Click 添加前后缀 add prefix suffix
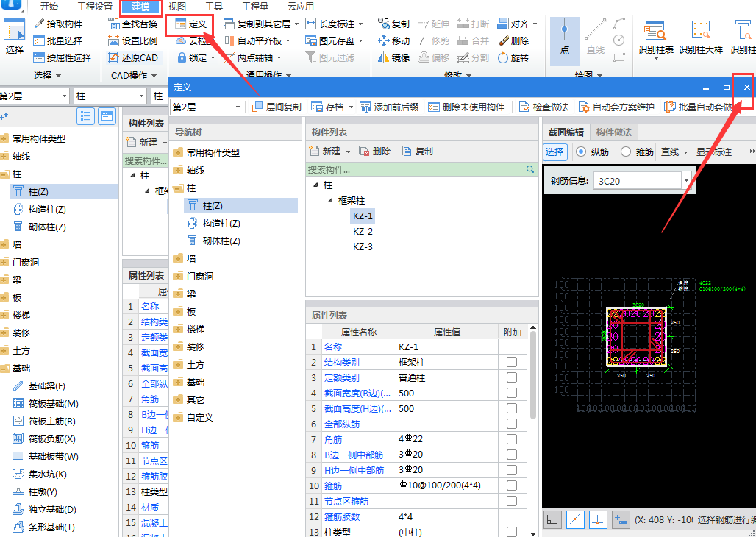Viewport: 756px width, 537px height. (x=389, y=107)
